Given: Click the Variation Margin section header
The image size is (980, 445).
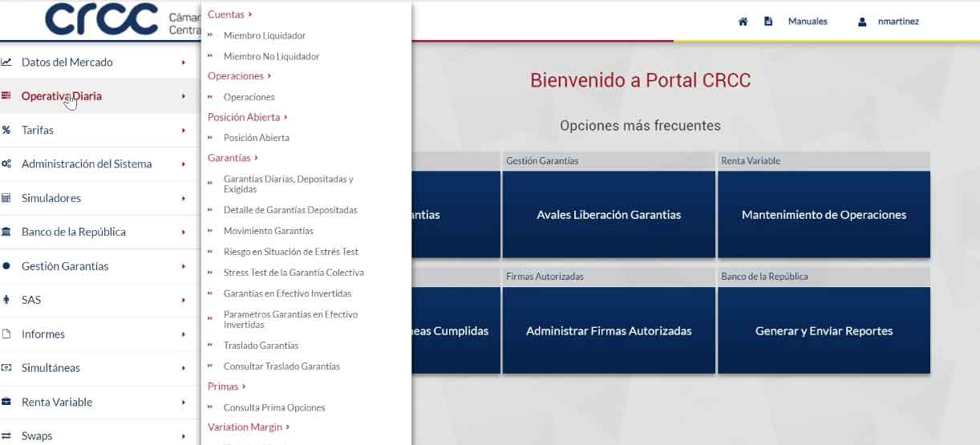Looking at the screenshot, I should (x=249, y=427).
